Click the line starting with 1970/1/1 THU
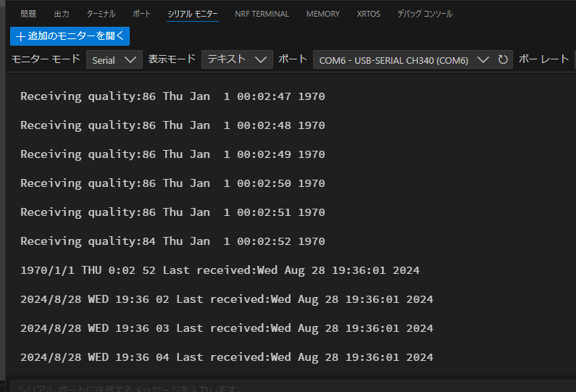 (220, 270)
